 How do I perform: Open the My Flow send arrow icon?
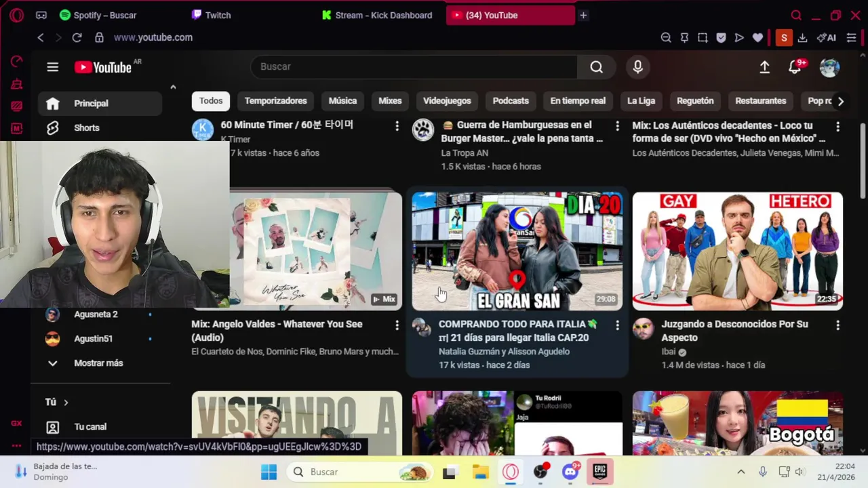pyautogui.click(x=739, y=38)
